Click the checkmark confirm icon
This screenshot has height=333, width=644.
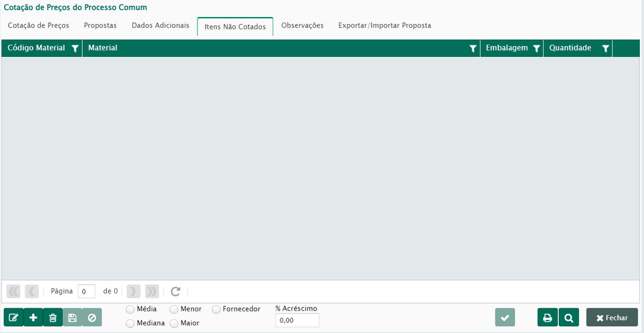tap(505, 318)
